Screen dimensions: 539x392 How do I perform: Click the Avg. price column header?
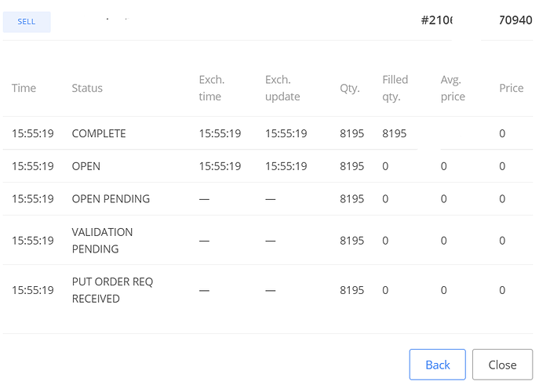tap(453, 88)
